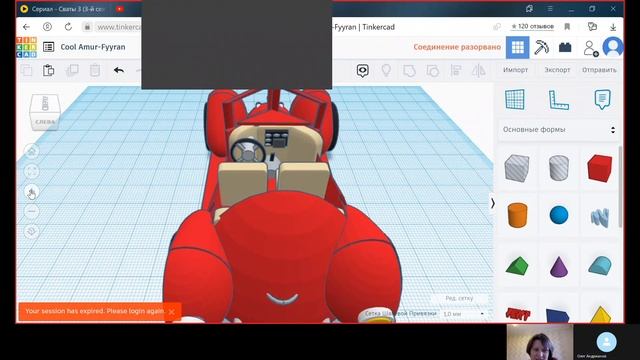This screenshot has height=360, width=640.
Task: Select the Notes tool
Action: (x=602, y=100)
